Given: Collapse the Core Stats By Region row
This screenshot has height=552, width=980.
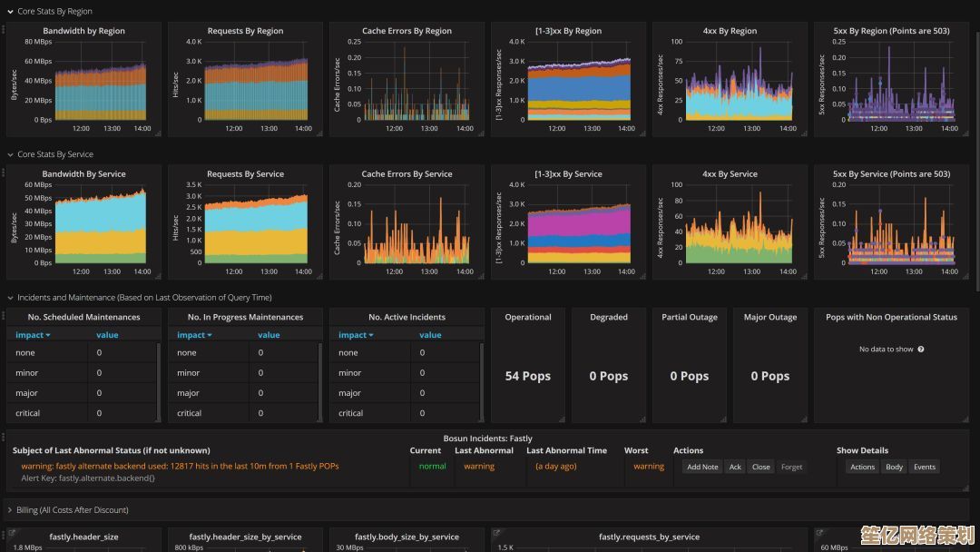Looking at the screenshot, I should tap(10, 12).
